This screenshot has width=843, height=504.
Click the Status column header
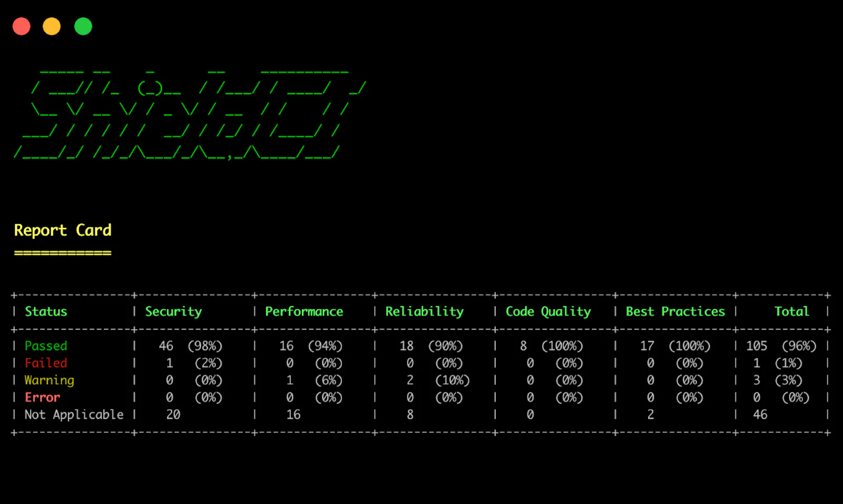tap(46, 311)
